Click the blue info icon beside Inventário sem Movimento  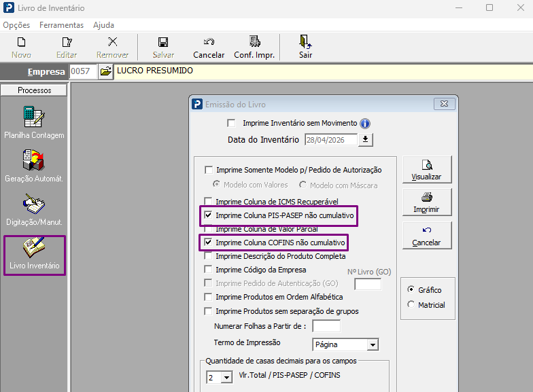click(x=365, y=124)
